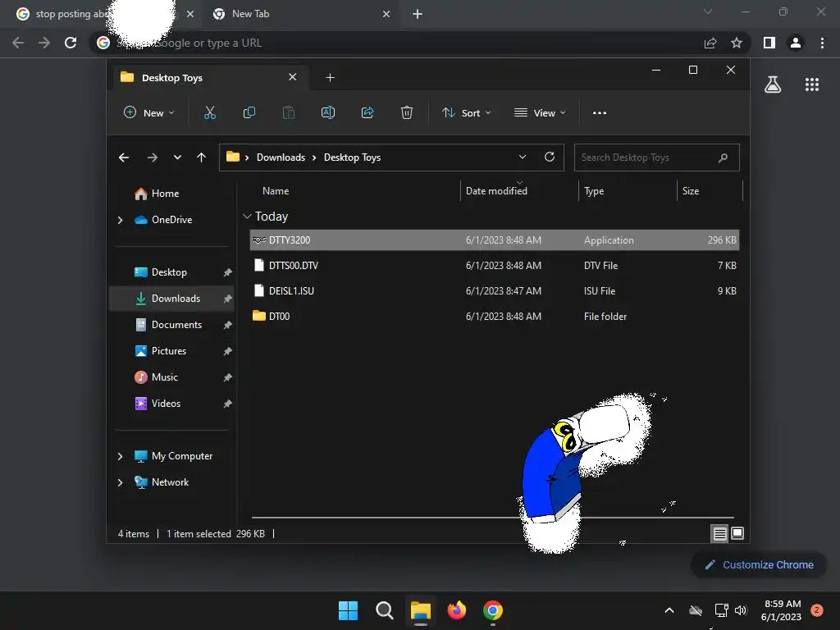This screenshot has width=840, height=630.
Task: Open Google apps grid
Action: (x=812, y=84)
